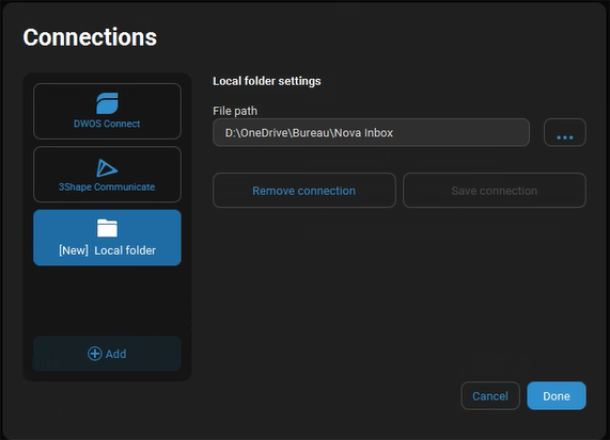Confirm changes with the Done button
The image size is (610, 440).
[x=556, y=396]
